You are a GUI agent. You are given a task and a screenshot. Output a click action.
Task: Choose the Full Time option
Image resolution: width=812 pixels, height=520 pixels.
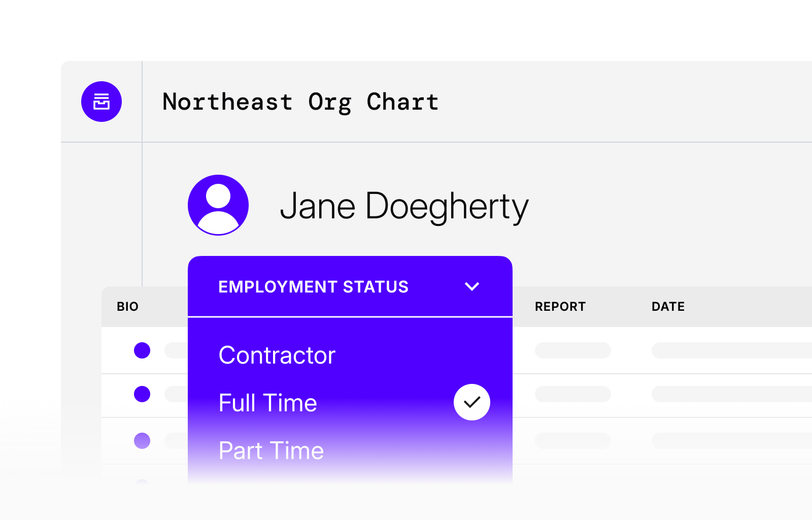[x=268, y=403]
